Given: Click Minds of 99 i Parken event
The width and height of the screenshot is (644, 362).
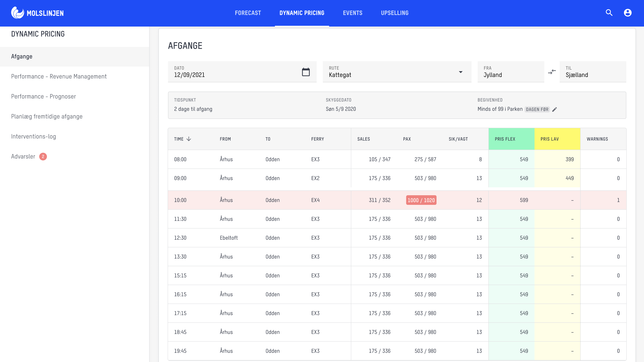Looking at the screenshot, I should click(500, 109).
